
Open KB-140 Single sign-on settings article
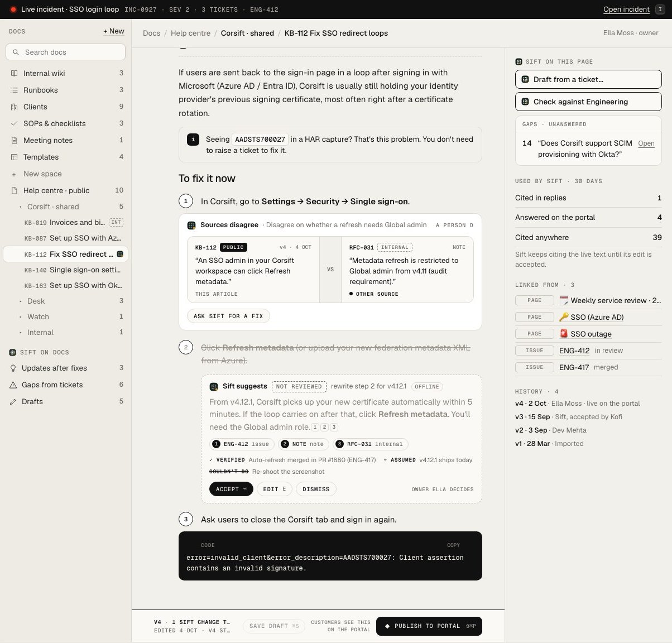pos(66,270)
